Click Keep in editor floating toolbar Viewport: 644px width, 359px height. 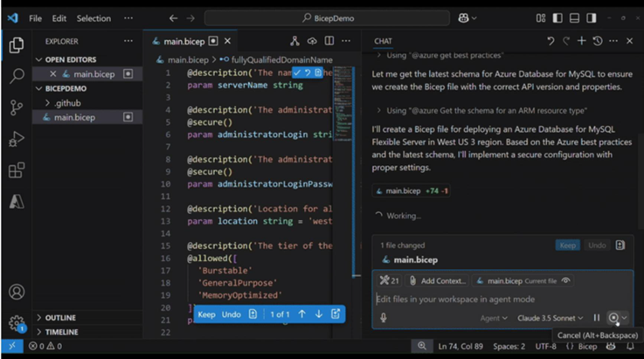tap(206, 314)
